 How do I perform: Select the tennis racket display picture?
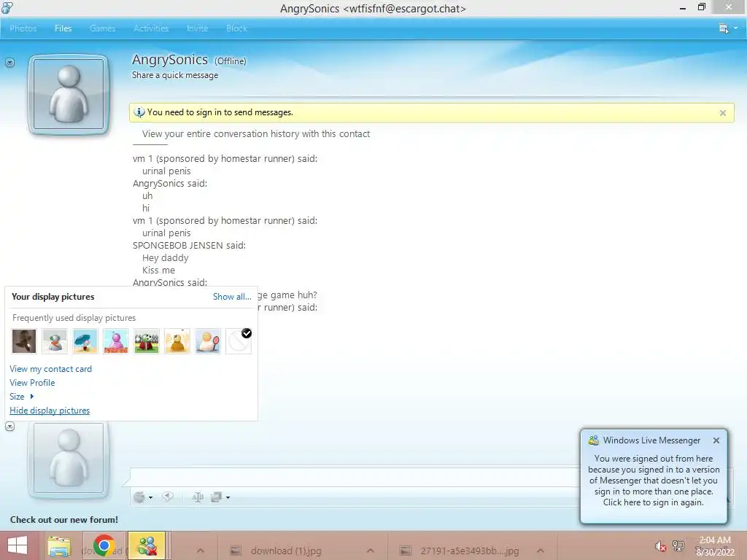208,341
